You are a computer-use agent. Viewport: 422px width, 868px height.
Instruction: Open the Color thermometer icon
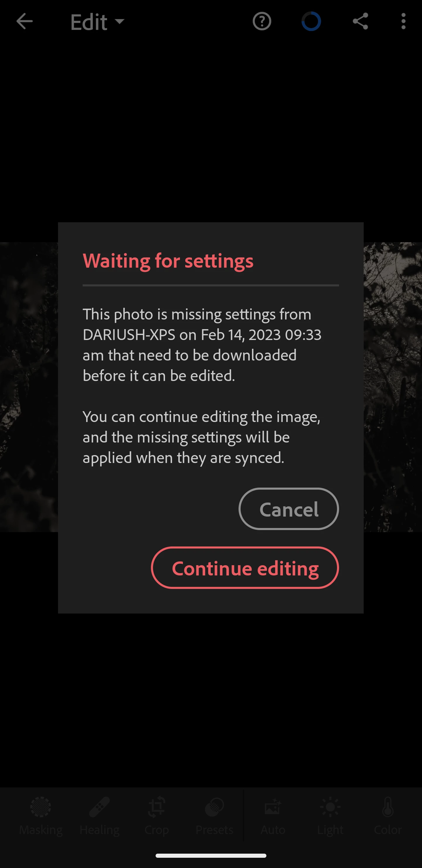(388, 807)
